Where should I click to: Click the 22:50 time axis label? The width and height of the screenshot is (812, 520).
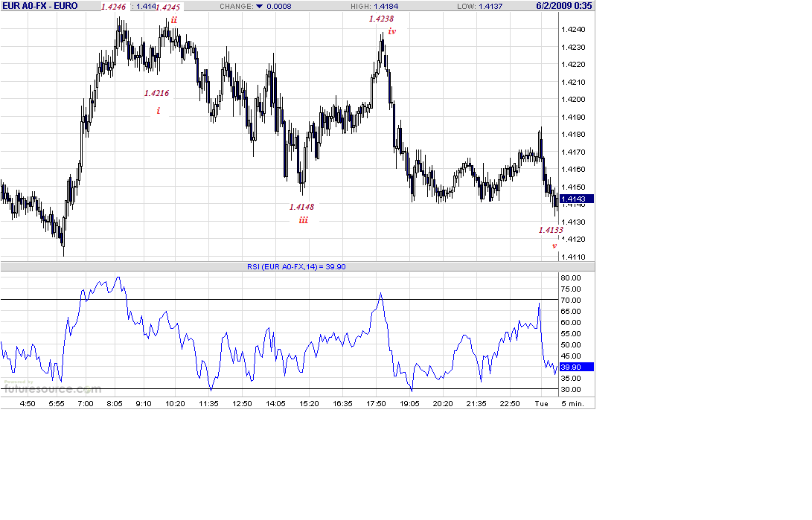click(510, 404)
